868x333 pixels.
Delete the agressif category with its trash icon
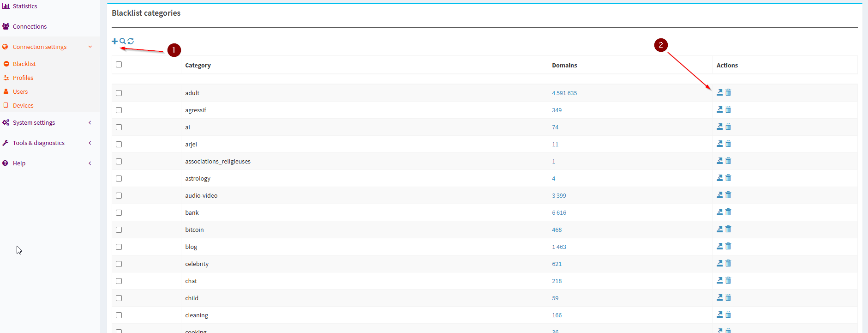tap(728, 109)
